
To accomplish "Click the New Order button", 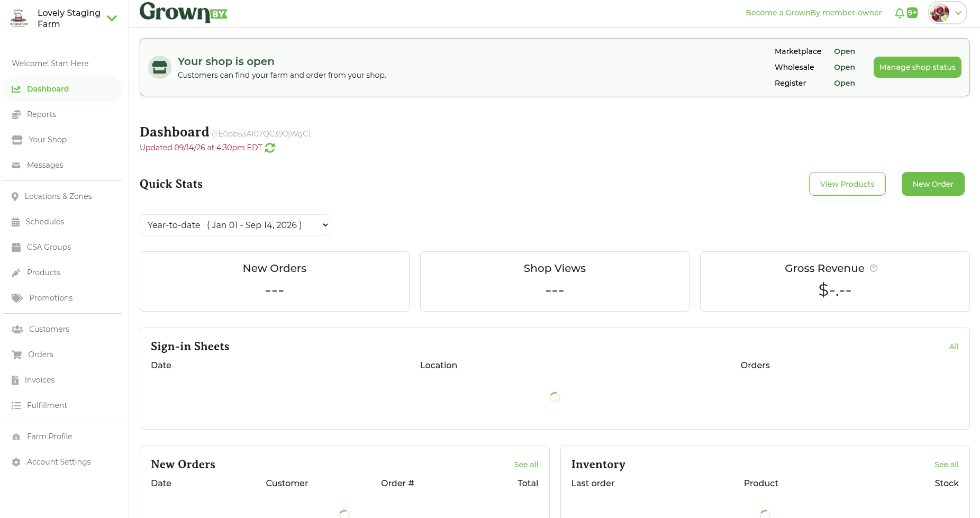I will (x=933, y=184).
